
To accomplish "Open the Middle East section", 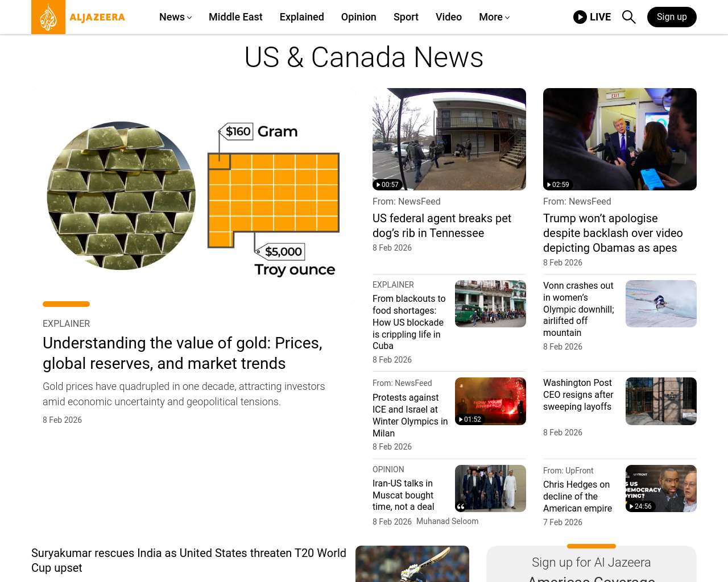I will [235, 17].
